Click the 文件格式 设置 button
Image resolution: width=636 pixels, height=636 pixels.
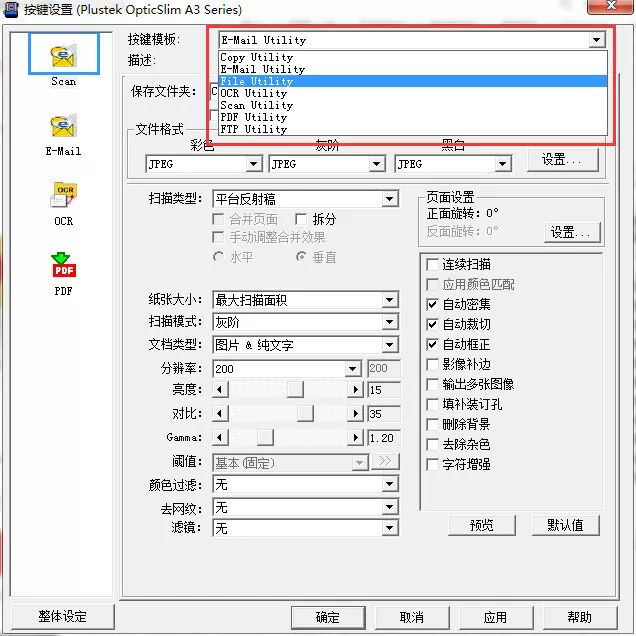coord(563,160)
